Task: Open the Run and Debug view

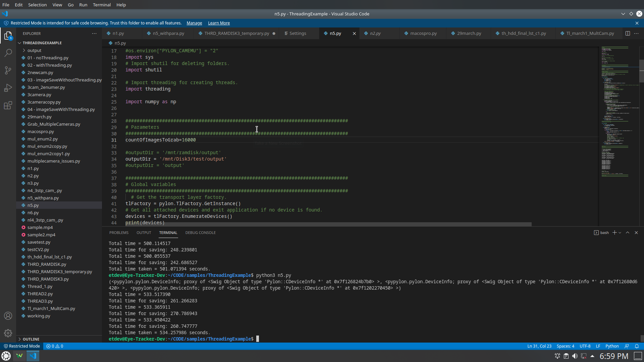Action: [x=8, y=88]
